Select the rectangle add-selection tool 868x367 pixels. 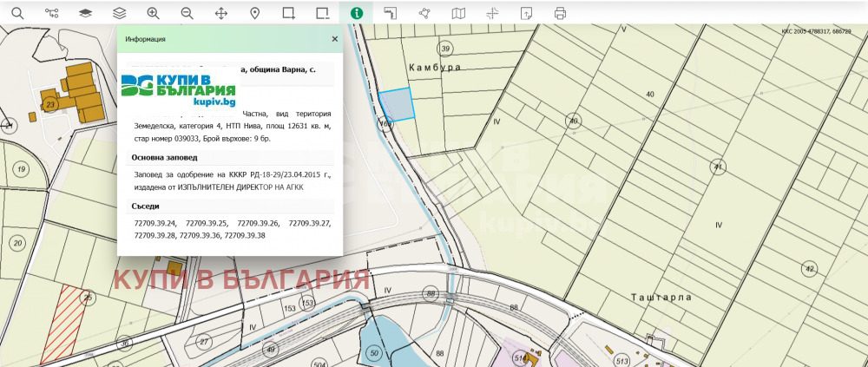coord(289,13)
